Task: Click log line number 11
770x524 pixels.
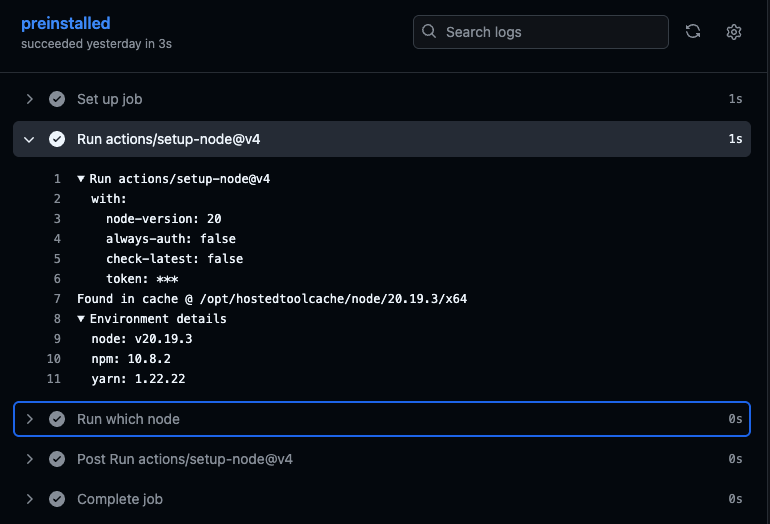Action: click(54, 379)
